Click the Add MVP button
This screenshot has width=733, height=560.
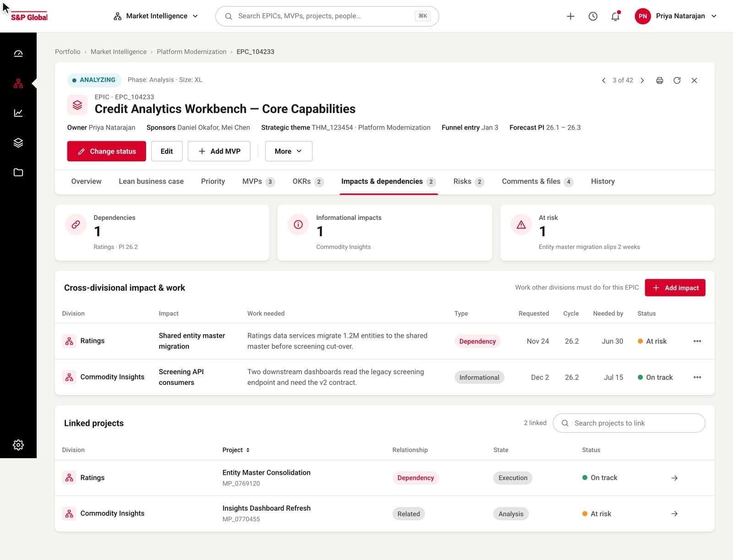219,151
